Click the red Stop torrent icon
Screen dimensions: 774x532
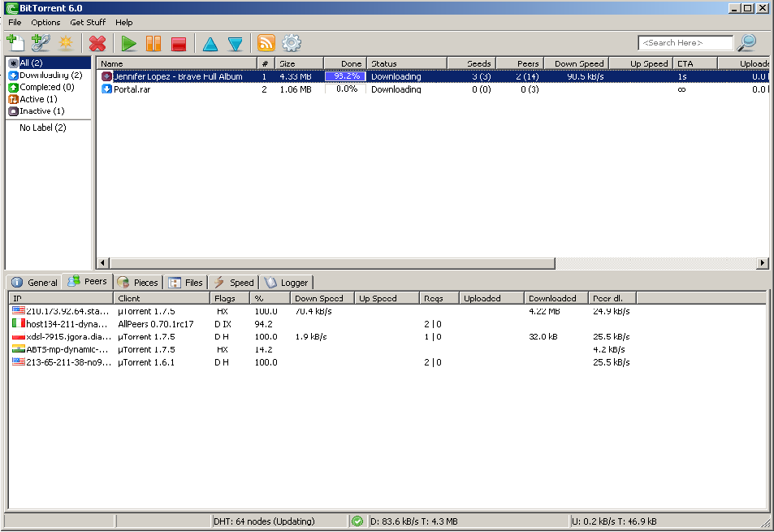[x=179, y=43]
